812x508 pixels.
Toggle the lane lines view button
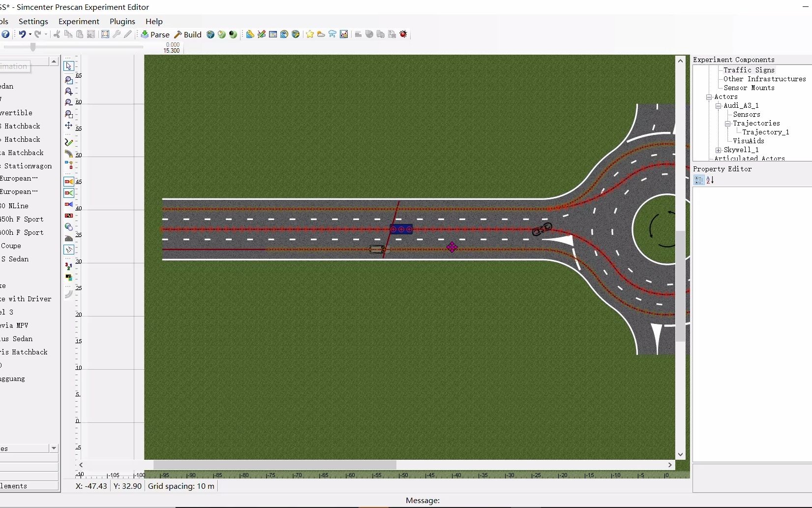(69, 250)
